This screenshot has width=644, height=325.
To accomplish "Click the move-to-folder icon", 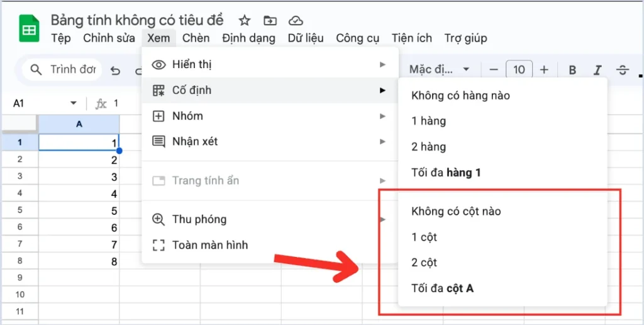I will pos(270,20).
